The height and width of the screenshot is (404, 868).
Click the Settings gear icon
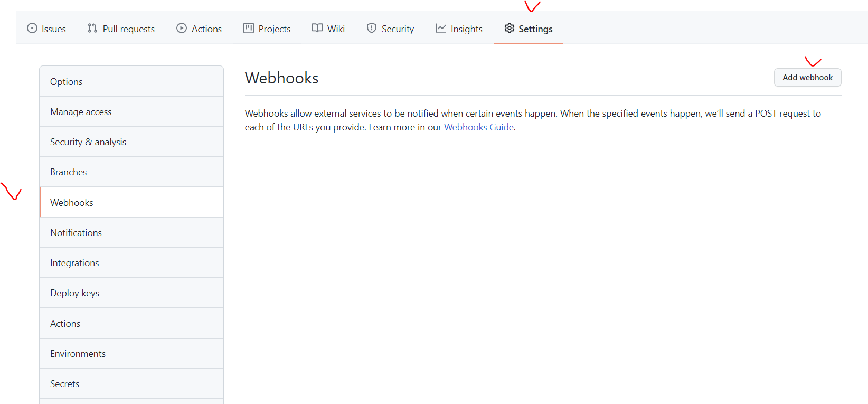510,29
